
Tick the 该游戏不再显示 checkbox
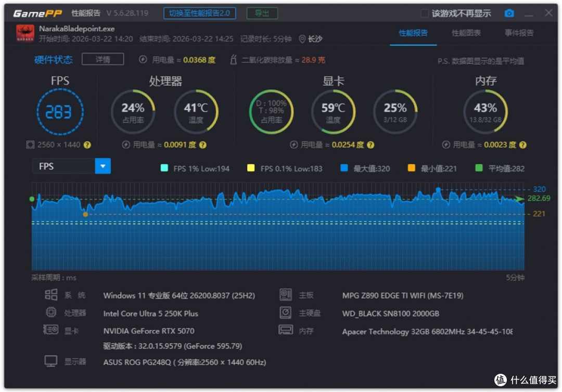(x=425, y=14)
